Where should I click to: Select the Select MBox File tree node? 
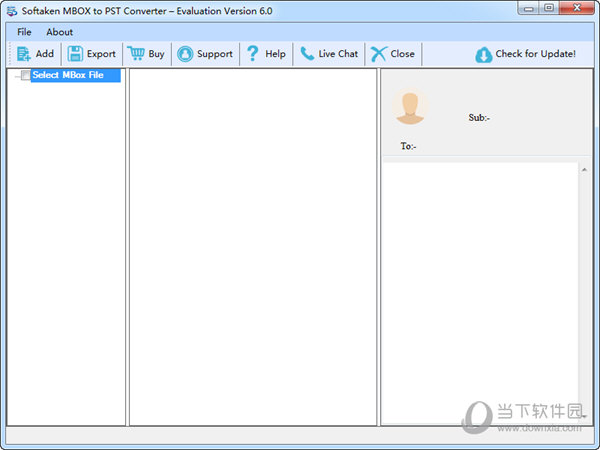(76, 75)
